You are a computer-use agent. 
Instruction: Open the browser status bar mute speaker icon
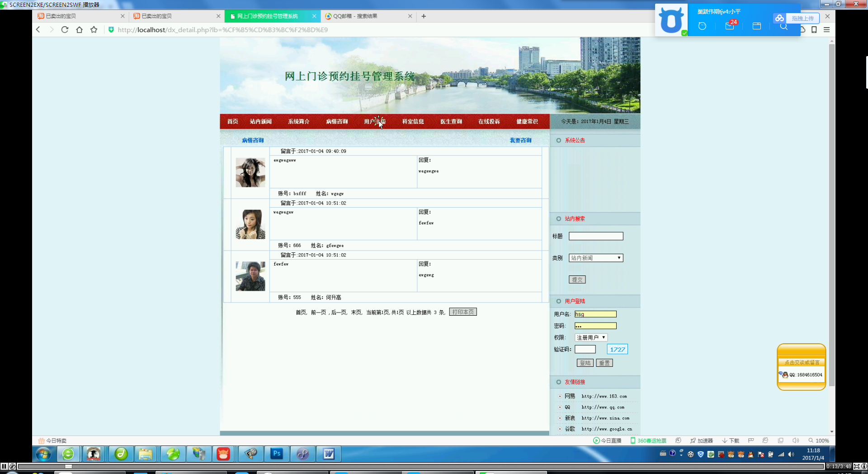pos(796,441)
